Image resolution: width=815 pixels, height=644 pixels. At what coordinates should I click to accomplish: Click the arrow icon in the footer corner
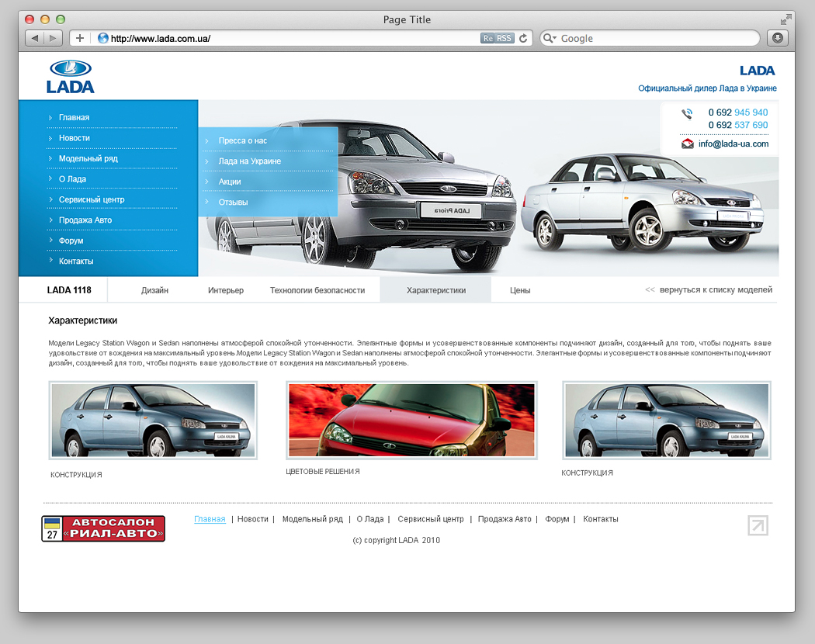click(x=758, y=525)
